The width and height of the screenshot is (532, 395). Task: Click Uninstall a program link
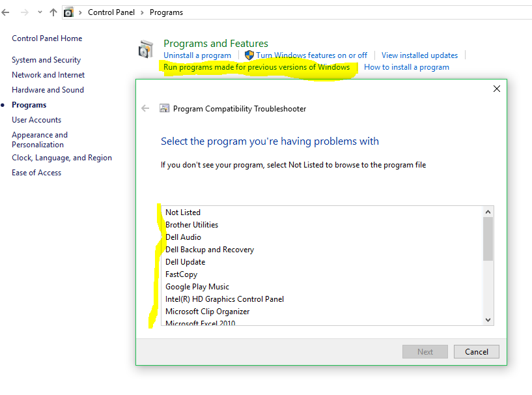tap(197, 55)
